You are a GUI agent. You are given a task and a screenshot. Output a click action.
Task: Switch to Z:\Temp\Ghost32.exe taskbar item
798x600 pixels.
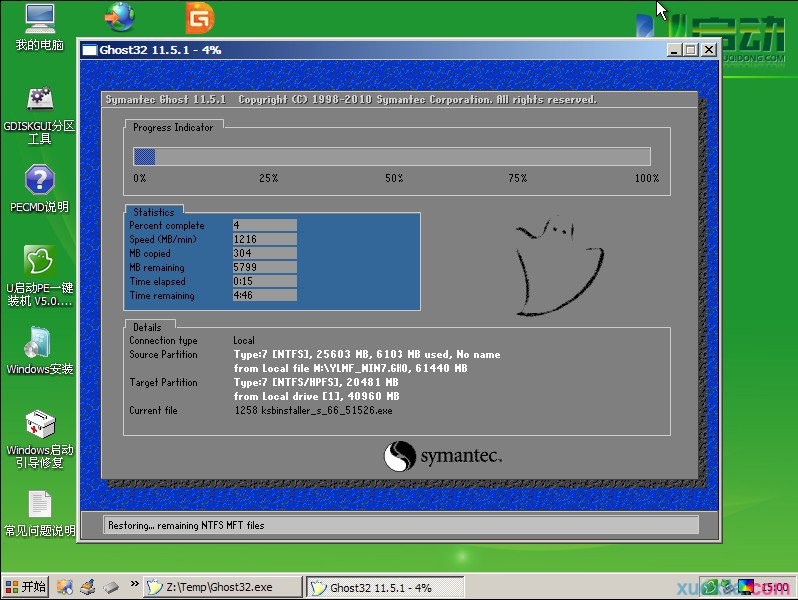tap(223, 587)
